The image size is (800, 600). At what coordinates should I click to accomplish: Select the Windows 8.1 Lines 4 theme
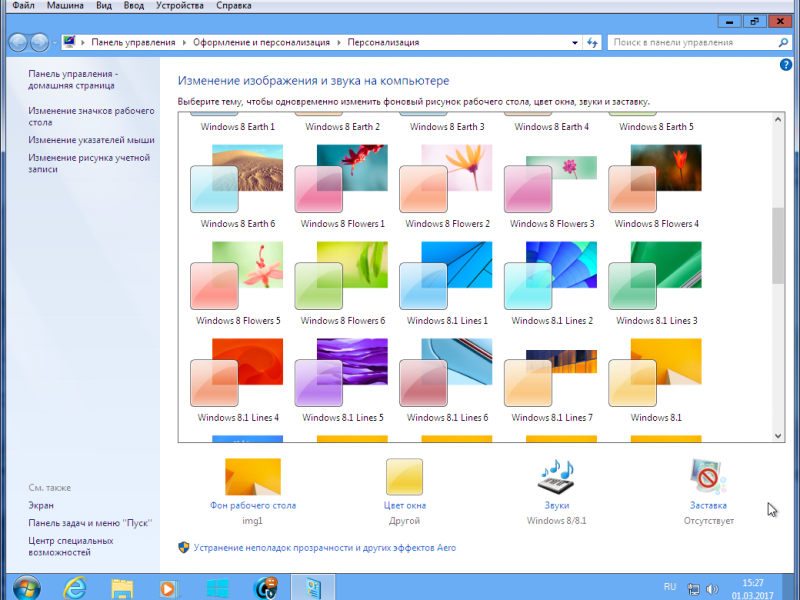coord(237,380)
